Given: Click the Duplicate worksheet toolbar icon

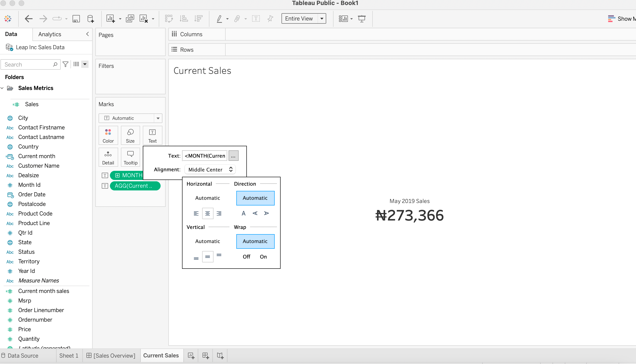Looking at the screenshot, I should (130, 19).
